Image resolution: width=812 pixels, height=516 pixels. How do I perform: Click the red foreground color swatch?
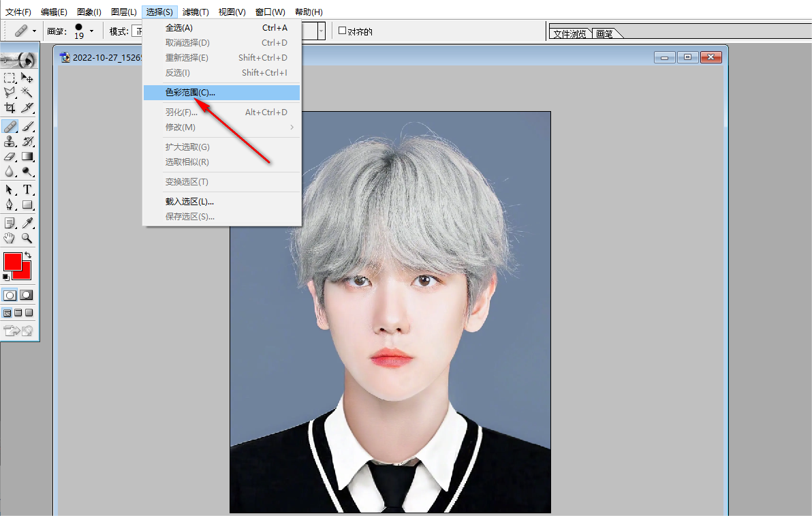click(x=12, y=262)
